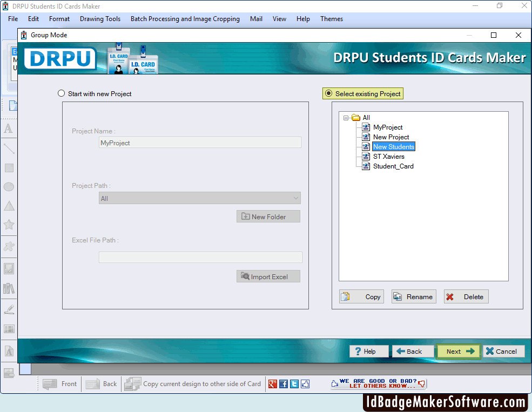Select New Project in the project tree

point(391,137)
